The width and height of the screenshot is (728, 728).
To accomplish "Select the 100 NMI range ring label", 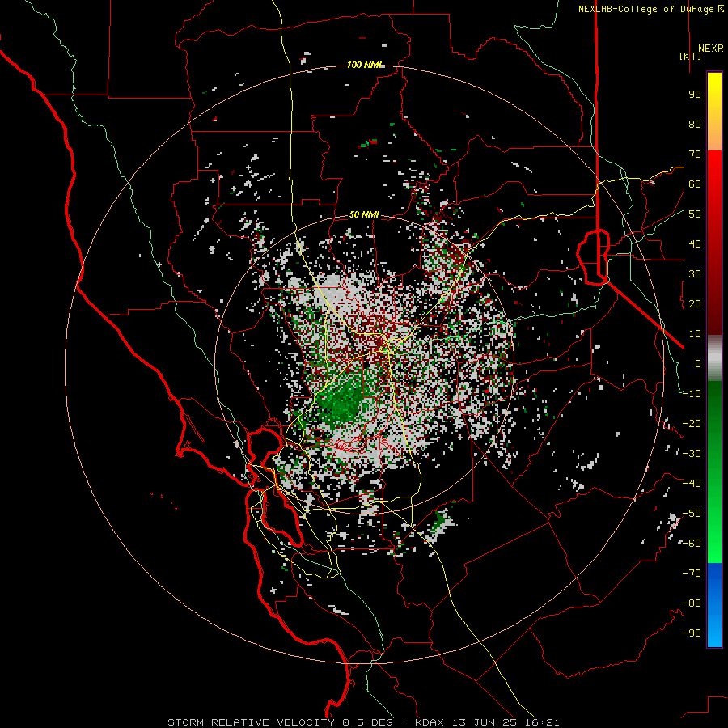I will pyautogui.click(x=366, y=65).
